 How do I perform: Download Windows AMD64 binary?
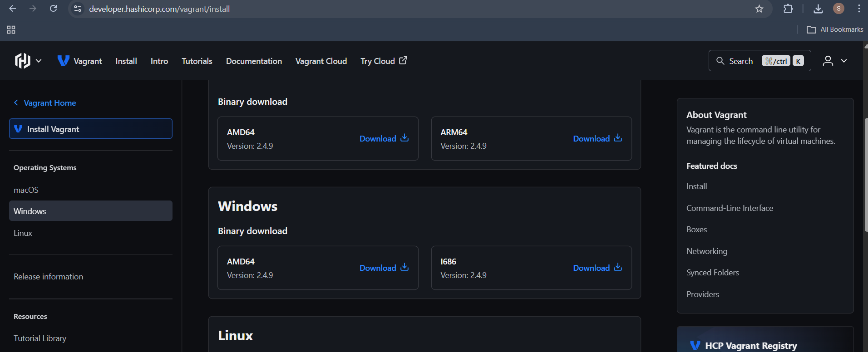point(384,268)
